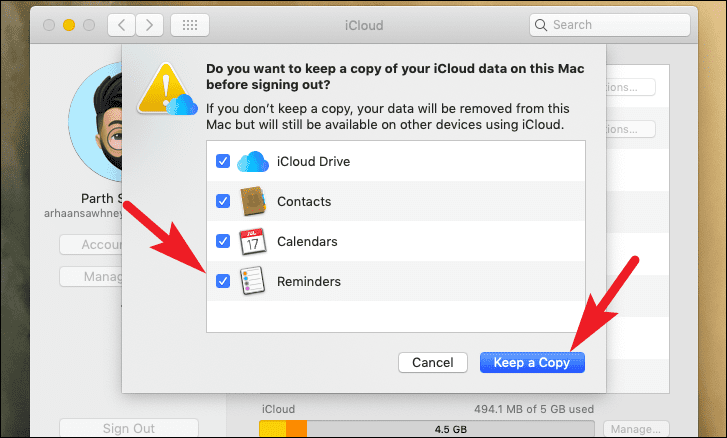Click the search magnifier icon

(x=541, y=25)
